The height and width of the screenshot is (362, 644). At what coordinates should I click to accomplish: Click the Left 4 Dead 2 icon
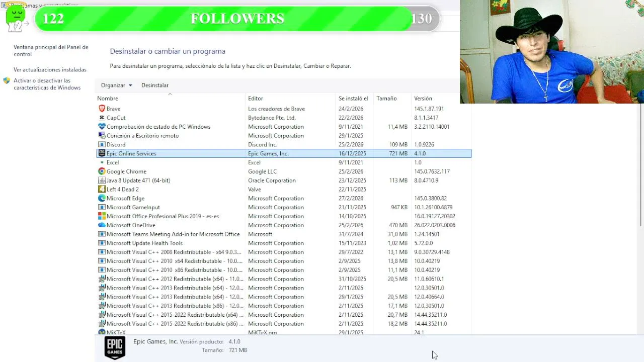tap(102, 190)
